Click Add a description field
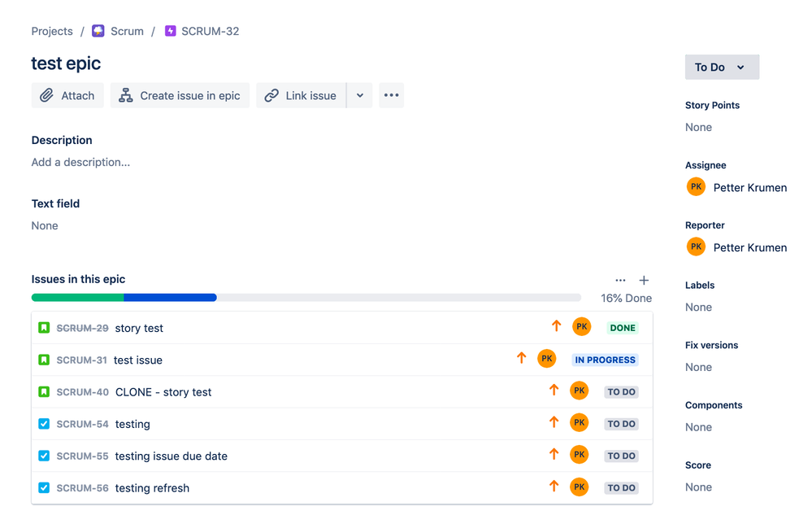This screenshot has height=515, width=812. pos(80,162)
